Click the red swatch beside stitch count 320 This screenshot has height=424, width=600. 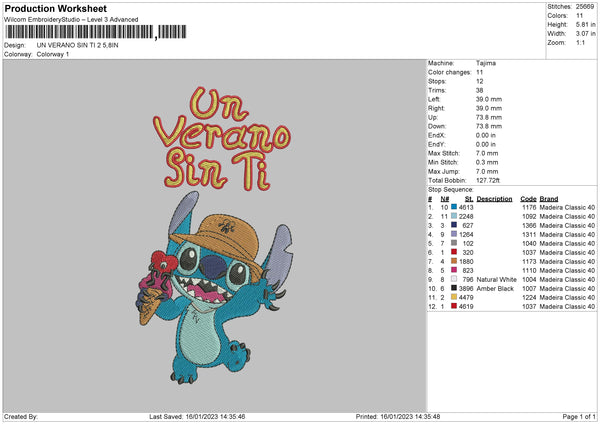coord(454,252)
